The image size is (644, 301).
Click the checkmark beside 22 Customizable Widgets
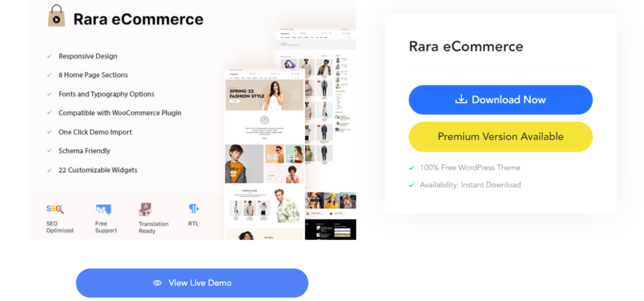(x=49, y=170)
